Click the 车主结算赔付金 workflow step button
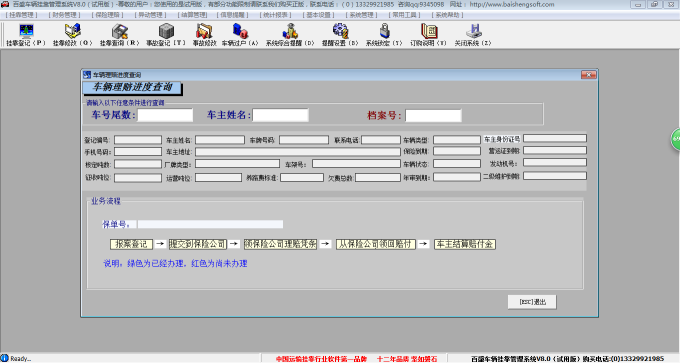This screenshot has height=363, width=680. pyautogui.click(x=464, y=244)
